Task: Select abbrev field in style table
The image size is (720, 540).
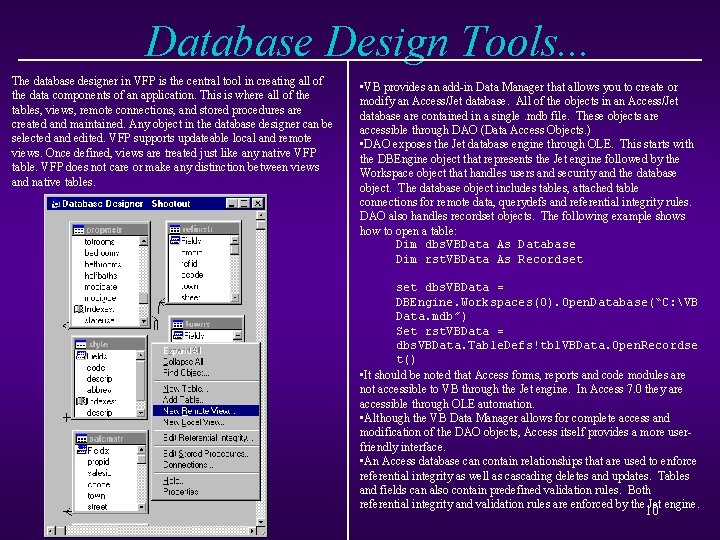Action: click(x=99, y=390)
